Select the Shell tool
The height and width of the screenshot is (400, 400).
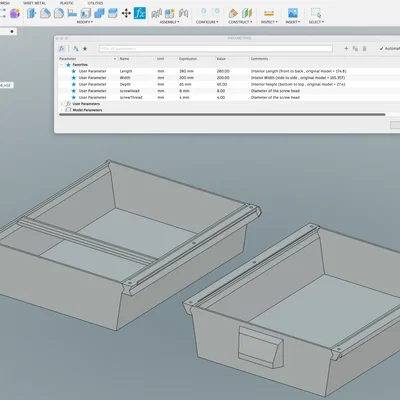click(x=86, y=13)
